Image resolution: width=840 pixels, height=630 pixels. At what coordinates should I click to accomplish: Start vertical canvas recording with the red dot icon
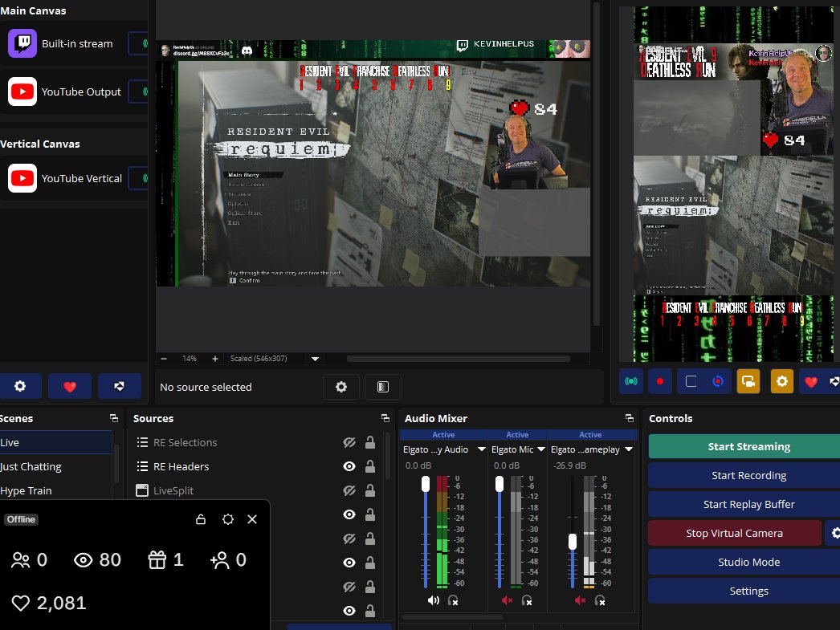660,382
